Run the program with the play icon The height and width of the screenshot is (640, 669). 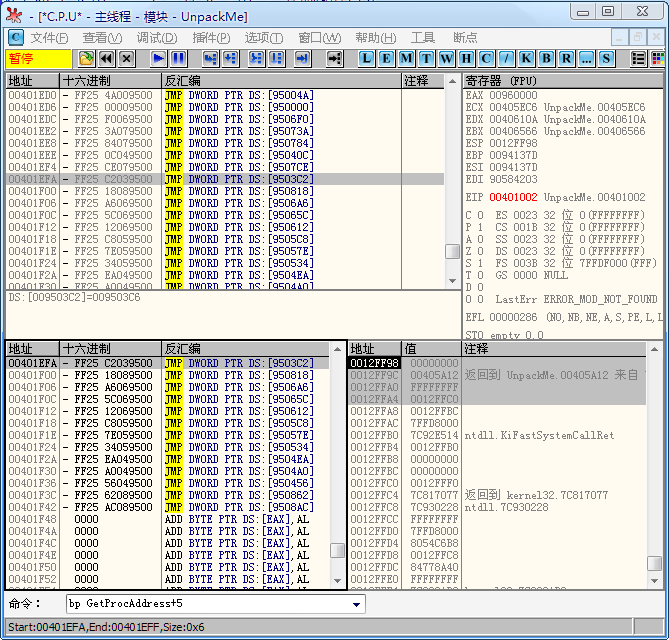(158, 58)
